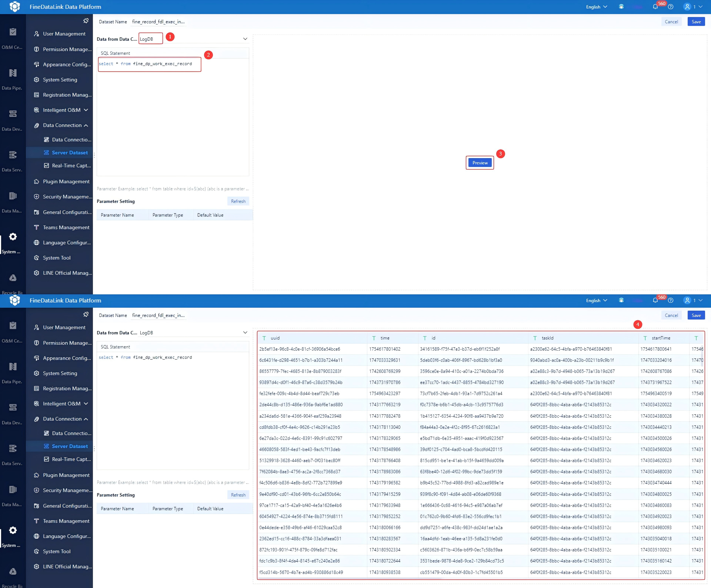Open System gear icon in data-table window

[13, 531]
